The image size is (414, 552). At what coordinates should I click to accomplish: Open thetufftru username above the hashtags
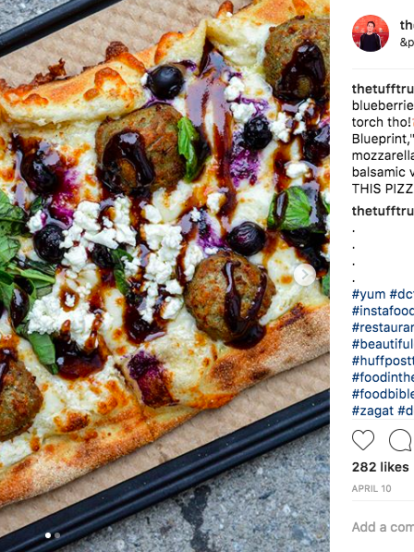(x=383, y=211)
